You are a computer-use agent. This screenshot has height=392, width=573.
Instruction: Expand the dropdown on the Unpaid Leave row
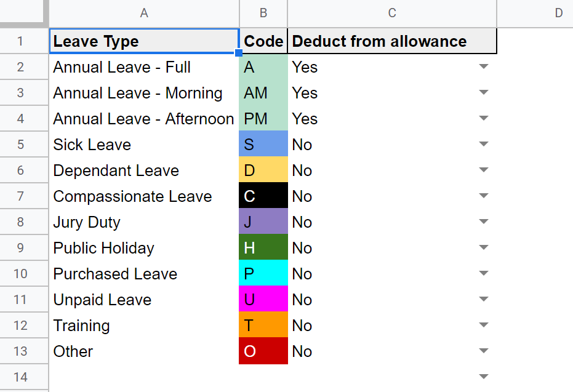click(484, 300)
